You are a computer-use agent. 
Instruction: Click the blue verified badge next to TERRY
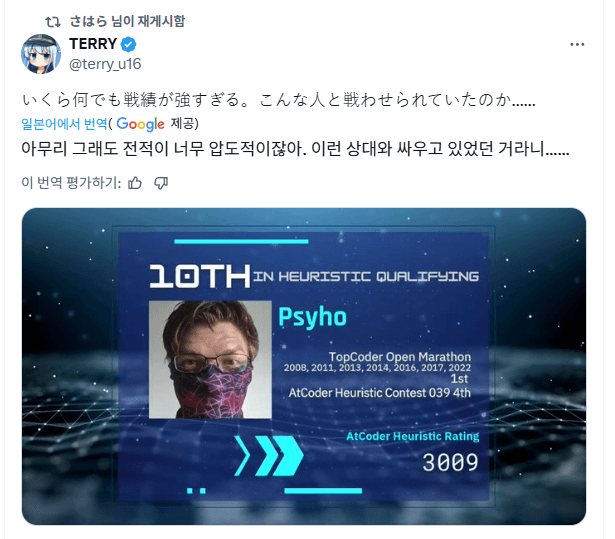(x=128, y=44)
